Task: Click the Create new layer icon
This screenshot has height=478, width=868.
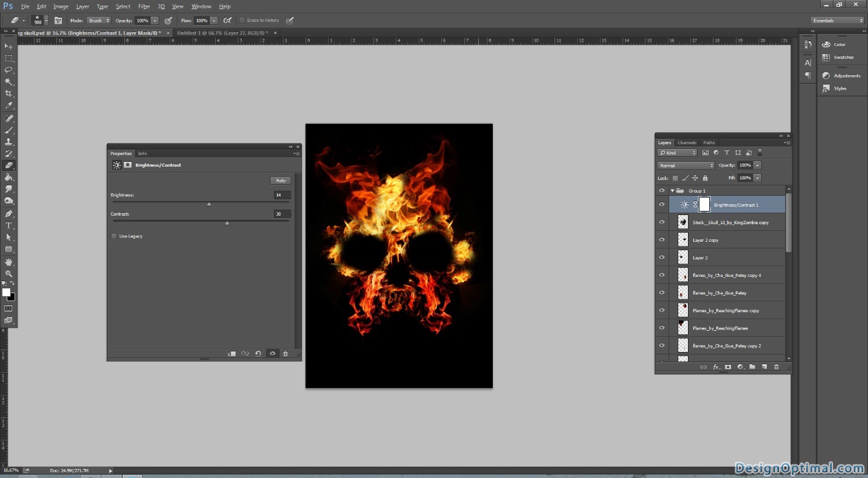Action: [x=764, y=367]
